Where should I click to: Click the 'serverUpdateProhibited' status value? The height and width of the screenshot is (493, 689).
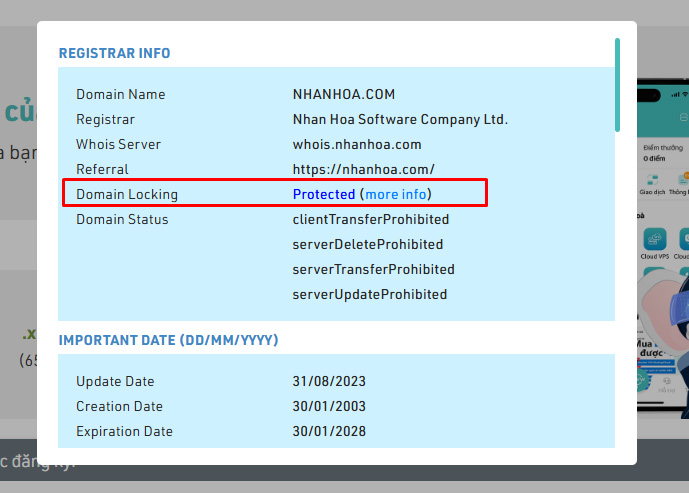[370, 294]
